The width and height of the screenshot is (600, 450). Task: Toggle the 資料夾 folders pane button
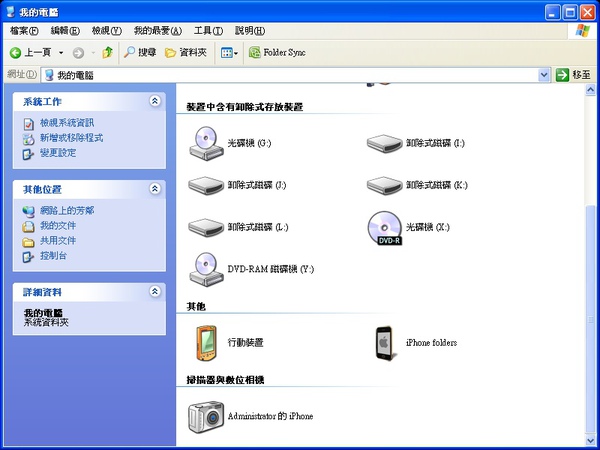[x=186, y=52]
